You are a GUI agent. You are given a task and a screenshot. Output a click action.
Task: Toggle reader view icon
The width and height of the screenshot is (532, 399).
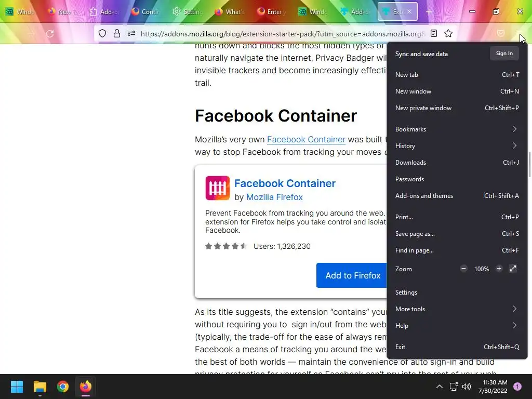point(434,33)
